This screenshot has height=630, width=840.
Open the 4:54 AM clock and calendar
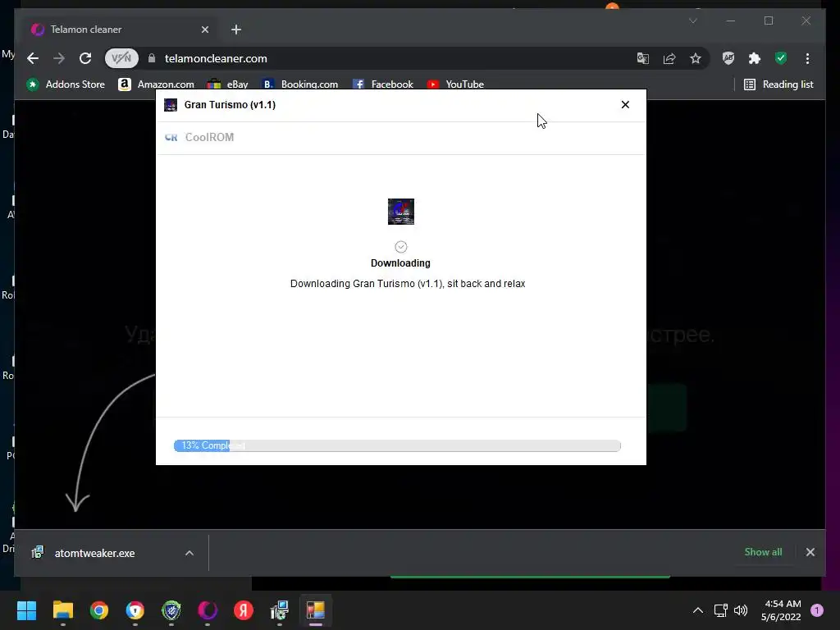point(781,610)
